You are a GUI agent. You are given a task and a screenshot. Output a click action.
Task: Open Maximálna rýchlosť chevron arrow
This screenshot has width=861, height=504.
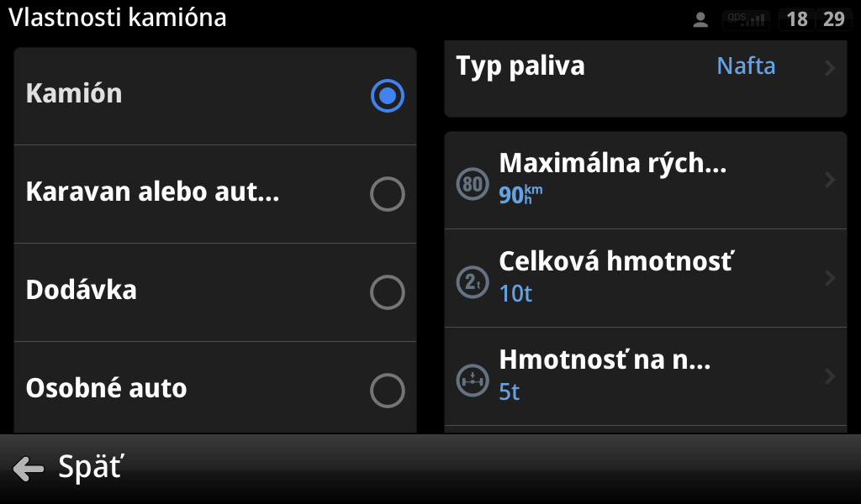[830, 180]
